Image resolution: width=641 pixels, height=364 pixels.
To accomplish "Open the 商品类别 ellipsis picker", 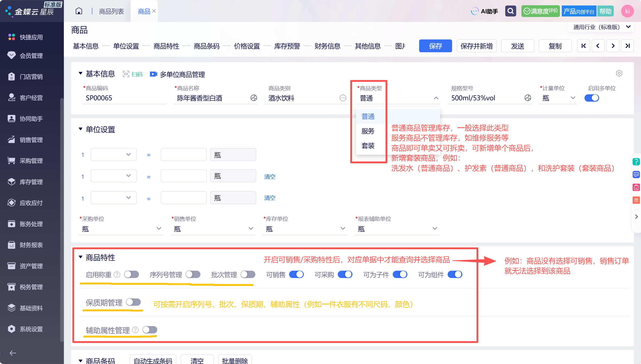I will tap(343, 98).
